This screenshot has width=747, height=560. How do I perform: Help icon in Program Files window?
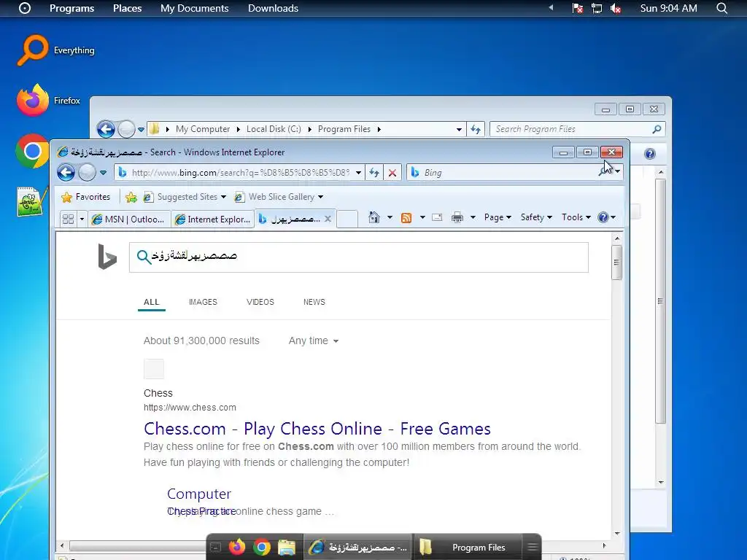[650, 153]
